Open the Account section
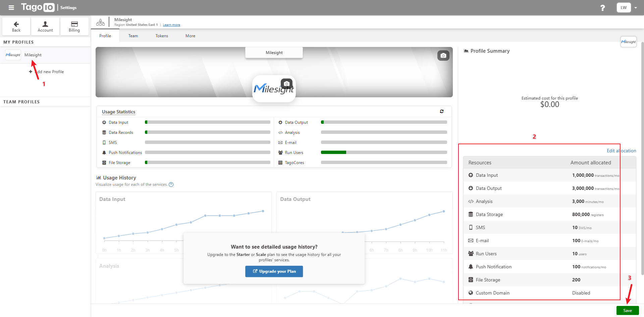Screen dimensions: 644x317 pyautogui.click(x=45, y=27)
